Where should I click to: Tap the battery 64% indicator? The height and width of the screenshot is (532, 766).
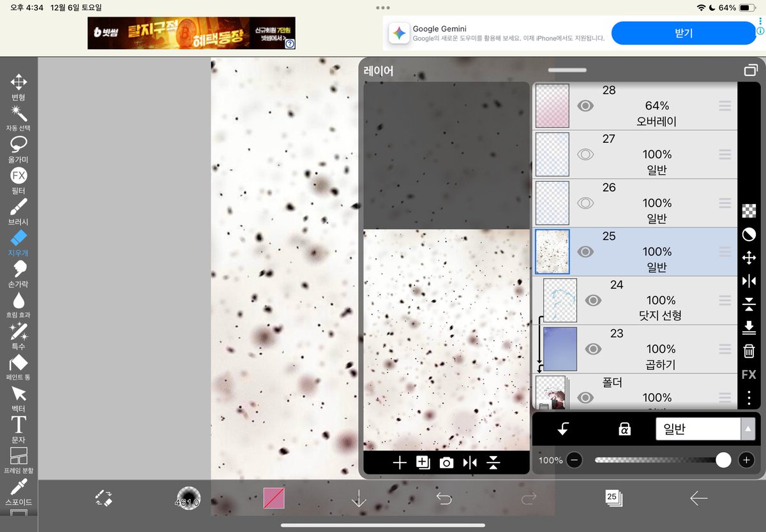pyautogui.click(x=737, y=8)
